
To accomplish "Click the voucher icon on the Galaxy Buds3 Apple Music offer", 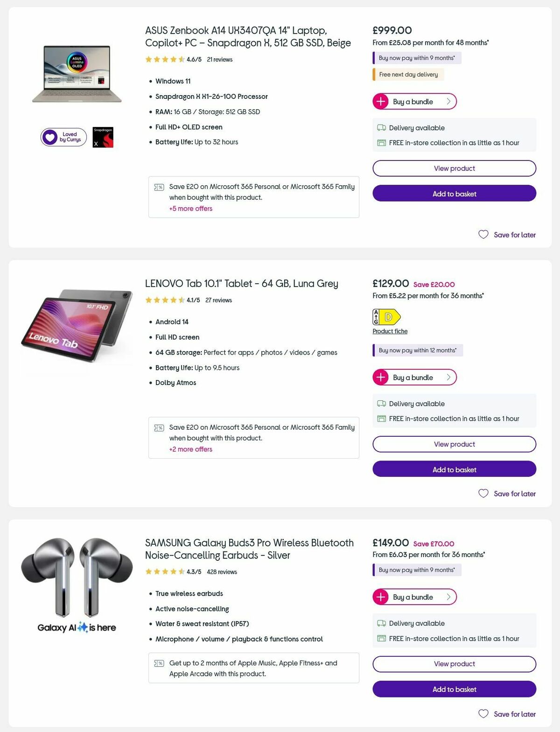I will [x=160, y=663].
